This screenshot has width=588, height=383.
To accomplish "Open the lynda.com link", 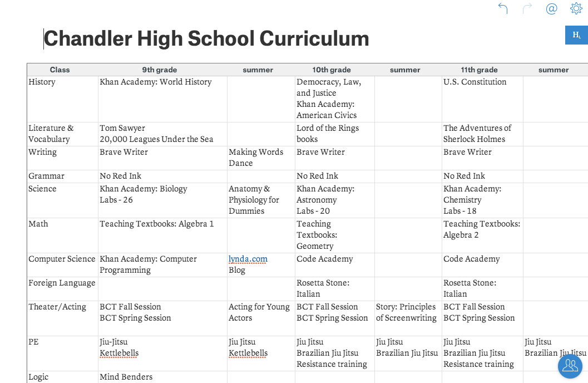I will point(248,259).
